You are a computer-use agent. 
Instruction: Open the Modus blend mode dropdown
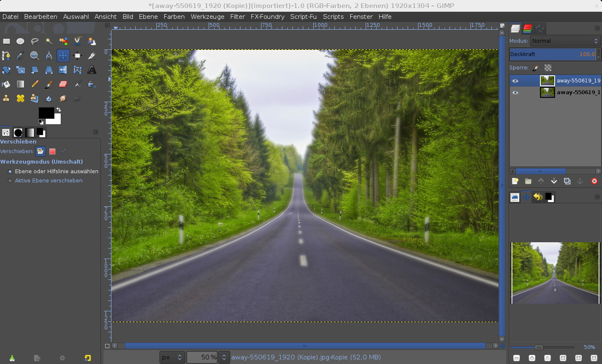566,41
